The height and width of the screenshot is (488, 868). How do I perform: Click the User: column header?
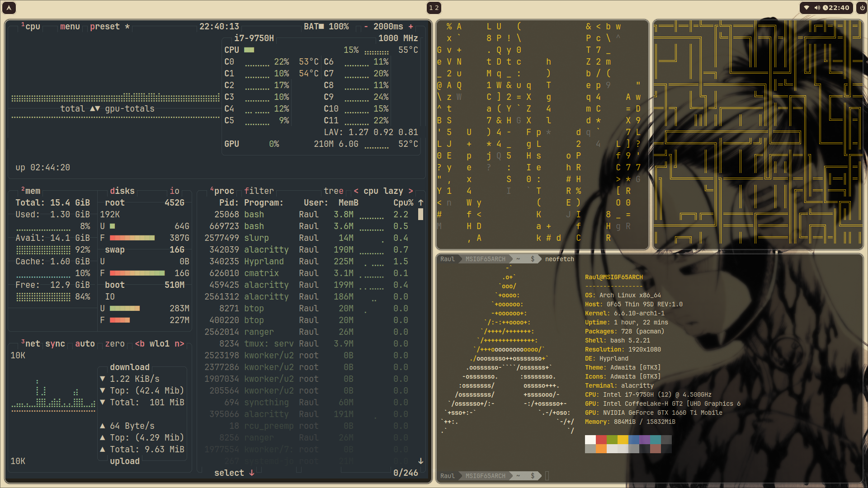tap(316, 203)
